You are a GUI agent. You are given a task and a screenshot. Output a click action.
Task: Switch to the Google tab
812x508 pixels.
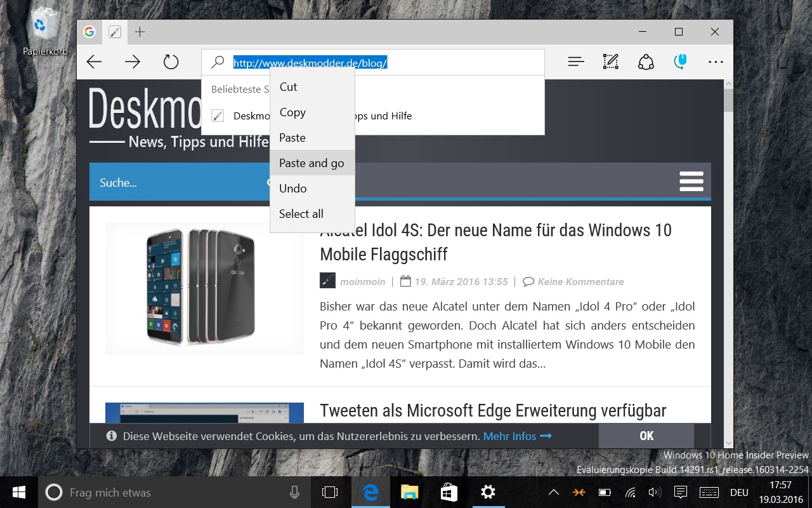89,32
